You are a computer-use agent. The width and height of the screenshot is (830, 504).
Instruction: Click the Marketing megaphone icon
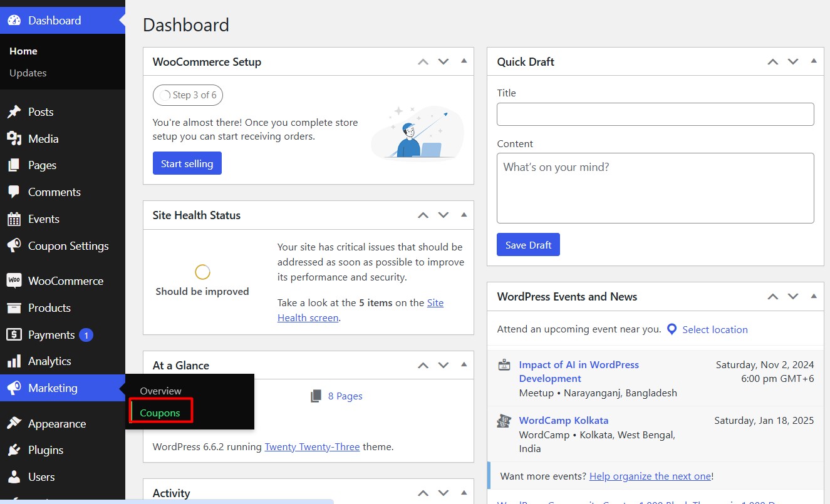14,388
